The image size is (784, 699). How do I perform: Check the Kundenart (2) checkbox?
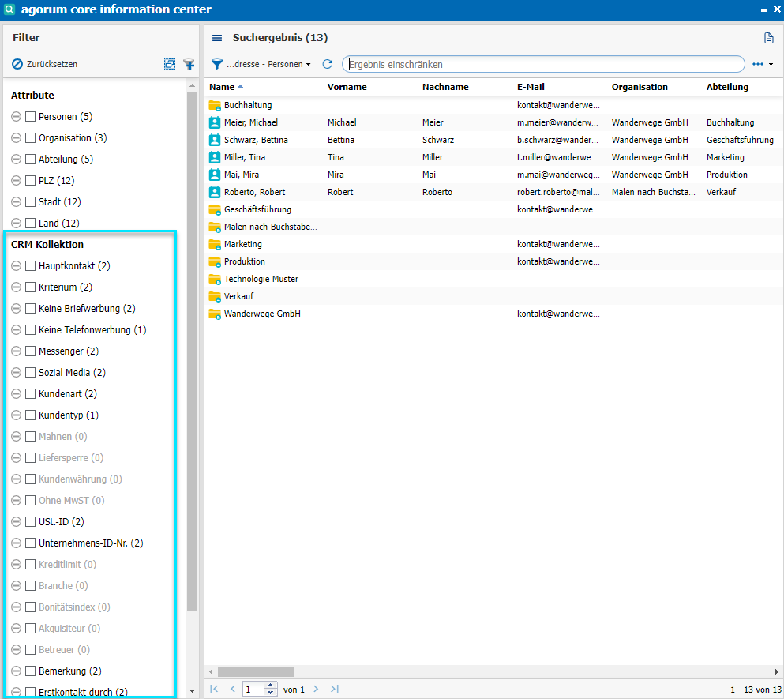coord(31,394)
